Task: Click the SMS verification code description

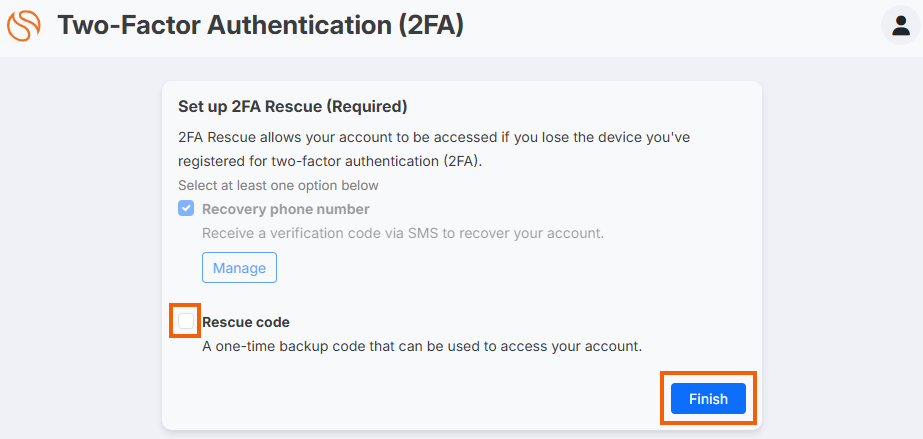Action: click(403, 234)
